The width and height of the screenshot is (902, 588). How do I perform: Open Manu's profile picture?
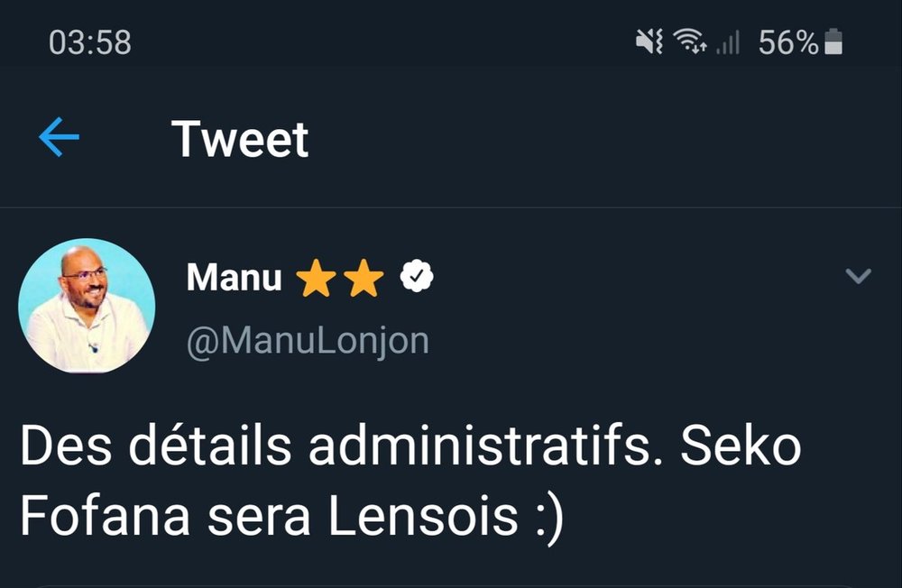[87, 306]
